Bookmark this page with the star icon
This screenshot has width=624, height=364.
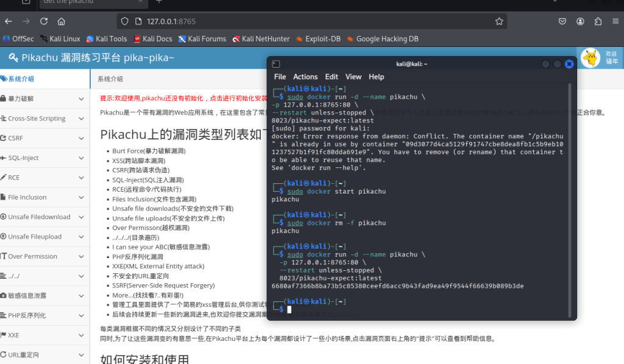[499, 21]
